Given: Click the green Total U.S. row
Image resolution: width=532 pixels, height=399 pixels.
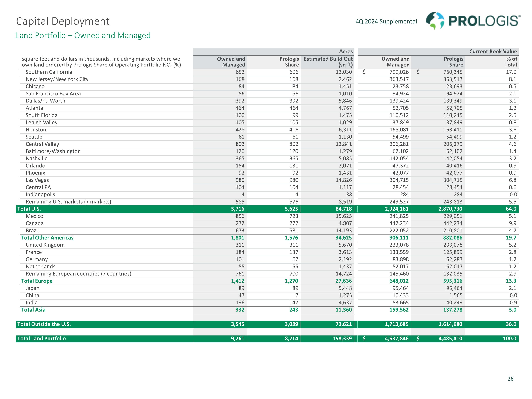Looking at the screenshot, I should 29,209.
